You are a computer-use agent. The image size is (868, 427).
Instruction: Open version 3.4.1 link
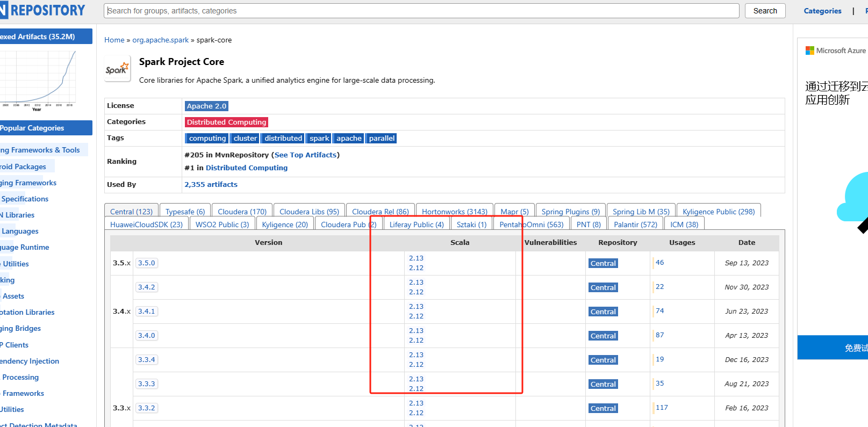click(x=146, y=312)
